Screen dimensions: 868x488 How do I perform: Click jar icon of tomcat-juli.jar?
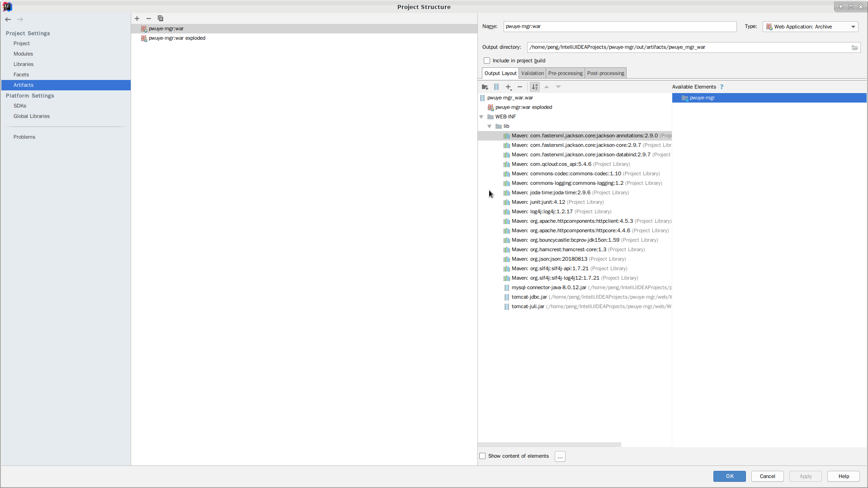(x=507, y=306)
